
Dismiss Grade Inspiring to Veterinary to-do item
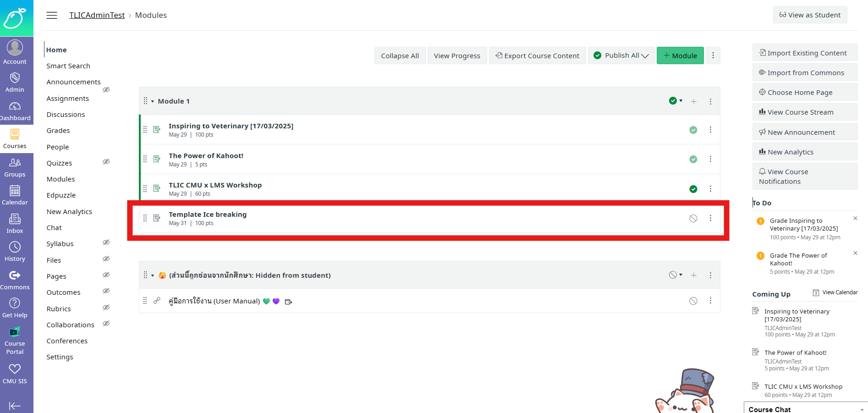coord(855,219)
